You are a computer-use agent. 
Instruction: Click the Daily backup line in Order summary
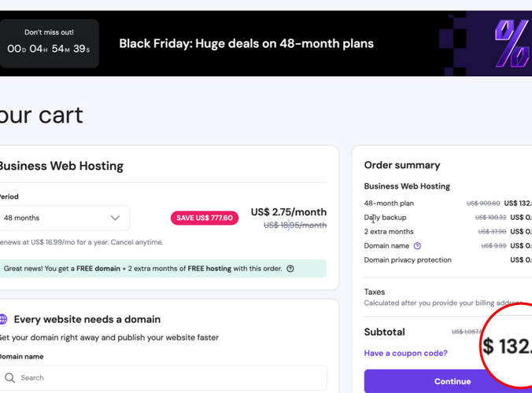coord(385,218)
